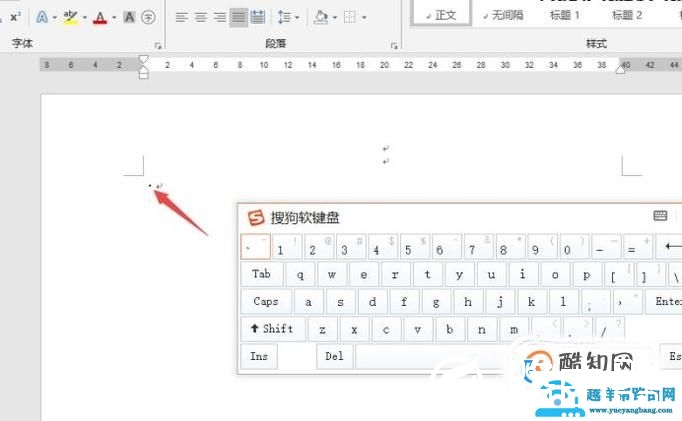Viewport: 682px width, 421px height.
Task: Expand line spacing dropdown arrow
Action: click(297, 18)
